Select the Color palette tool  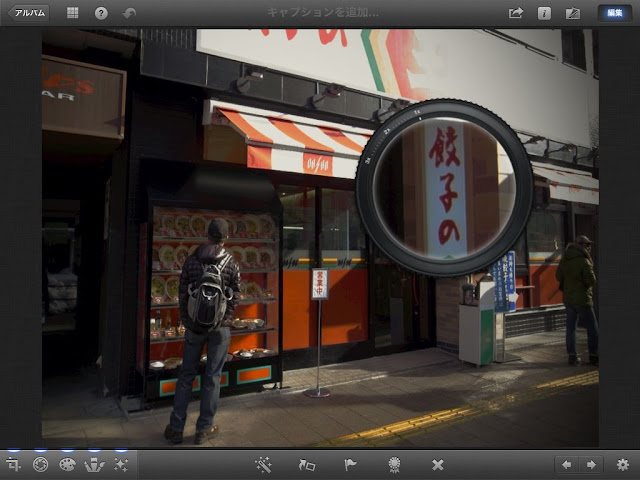click(x=67, y=464)
